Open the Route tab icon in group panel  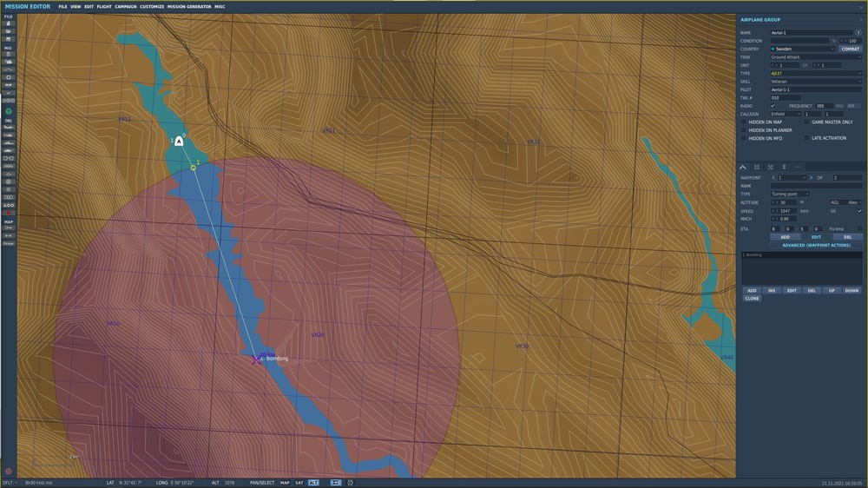tap(743, 167)
